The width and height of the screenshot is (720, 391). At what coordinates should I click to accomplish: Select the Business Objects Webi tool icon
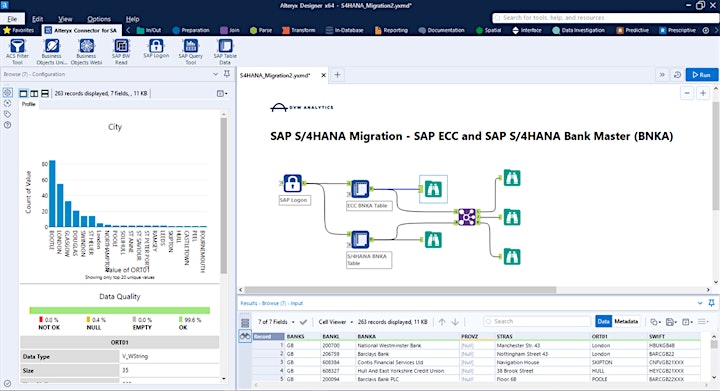(x=86, y=46)
